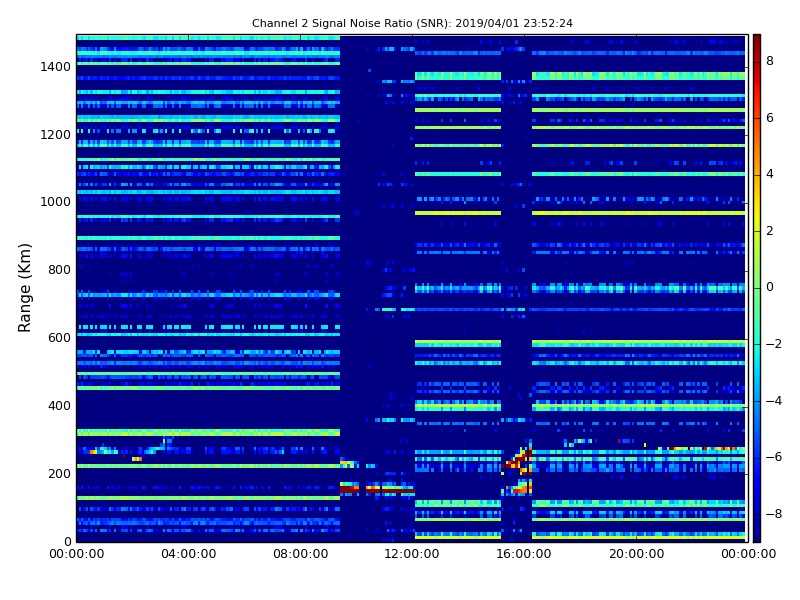
Task: Click the 12:00:00 time tick label
Action: (412, 554)
